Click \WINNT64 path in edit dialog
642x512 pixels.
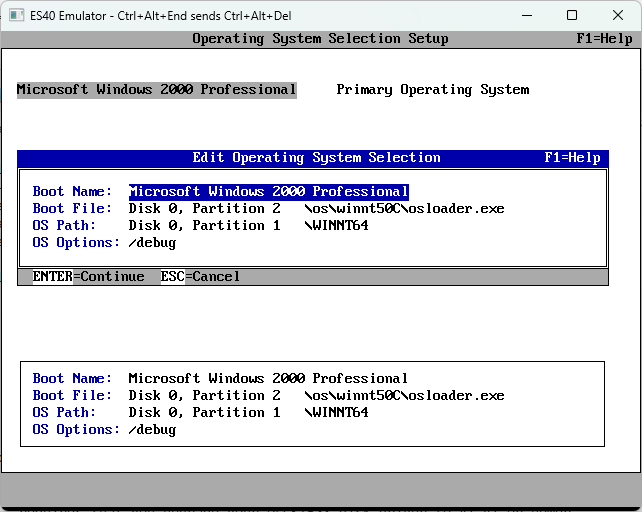point(336,225)
